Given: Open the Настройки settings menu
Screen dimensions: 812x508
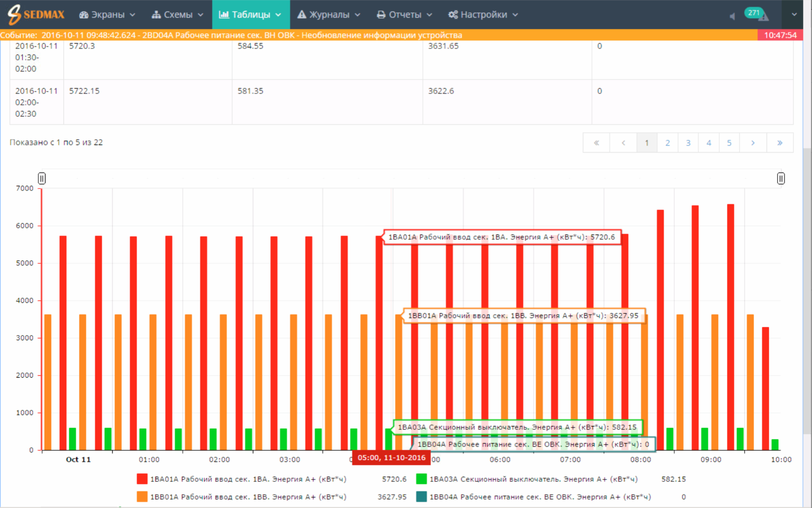Looking at the screenshot, I should click(x=483, y=15).
